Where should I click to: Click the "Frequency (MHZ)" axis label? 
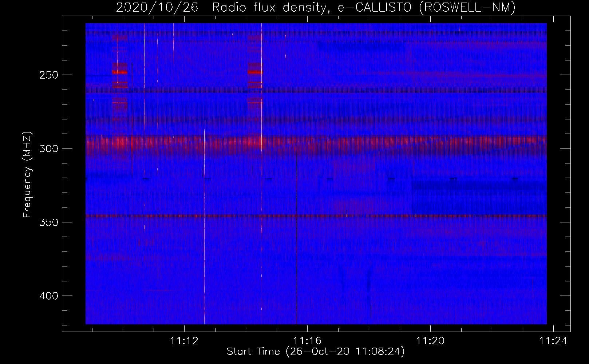pyautogui.click(x=27, y=174)
